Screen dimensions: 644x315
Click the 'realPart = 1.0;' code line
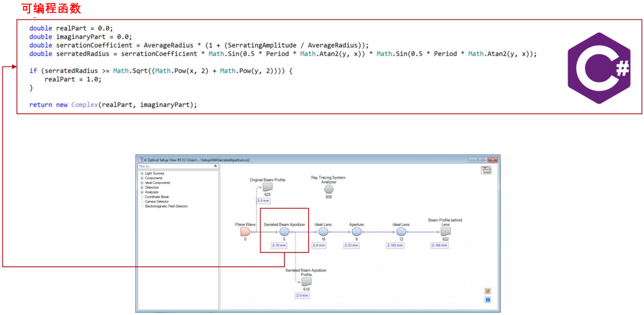[73, 79]
